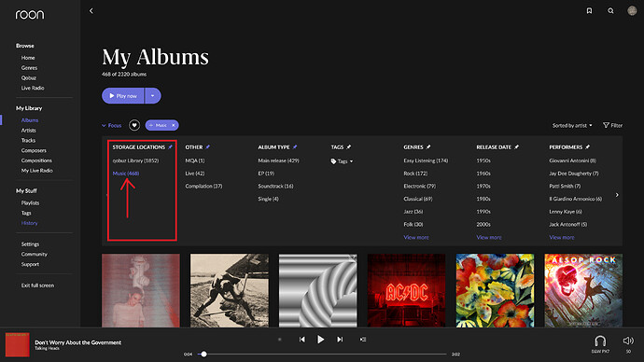The width and height of the screenshot is (644, 362).
Task: Focus on Main release (429)
Action: coord(278,160)
